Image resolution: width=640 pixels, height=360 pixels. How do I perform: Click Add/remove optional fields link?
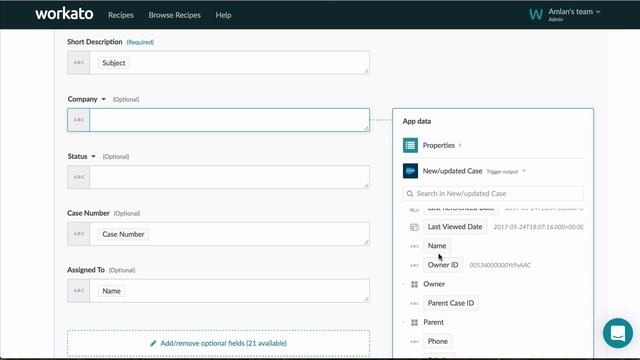tap(223, 343)
